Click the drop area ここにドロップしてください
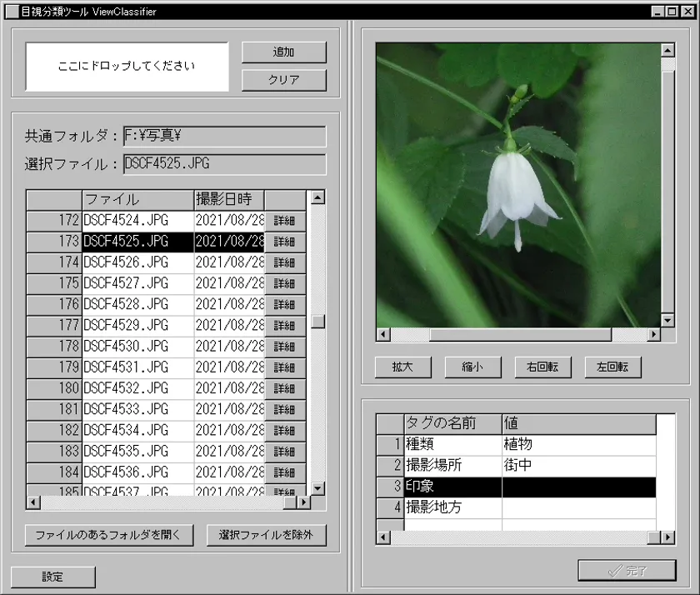Image resolution: width=700 pixels, height=595 pixels. 127,67
